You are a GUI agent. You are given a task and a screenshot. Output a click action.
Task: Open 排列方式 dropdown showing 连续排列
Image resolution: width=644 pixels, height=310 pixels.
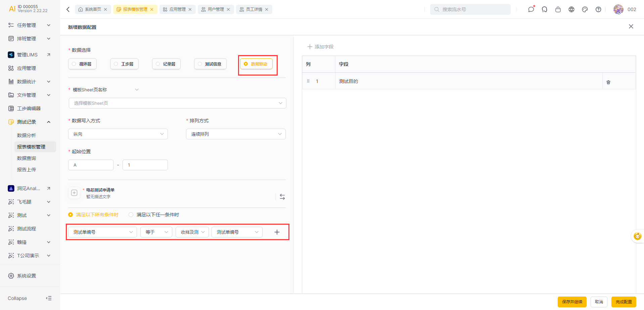coord(236,134)
